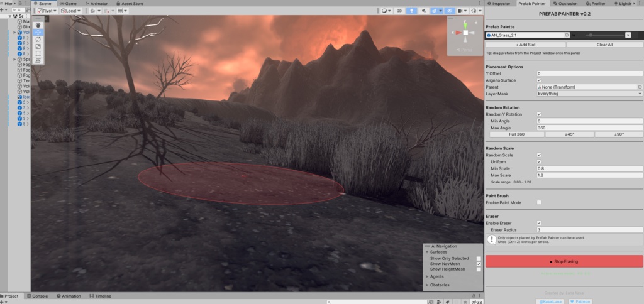Open the Console tab
Viewport: 644px width, 304px height.
[x=37, y=296]
